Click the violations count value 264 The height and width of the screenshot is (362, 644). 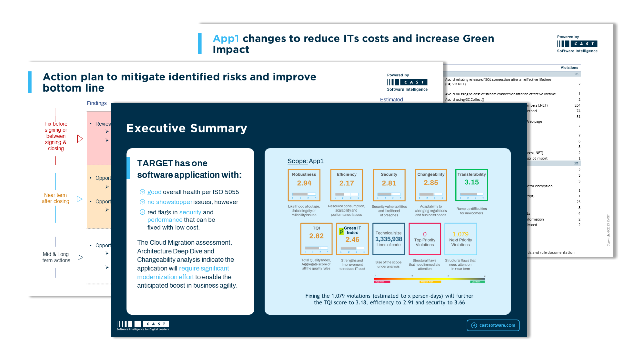[577, 105]
